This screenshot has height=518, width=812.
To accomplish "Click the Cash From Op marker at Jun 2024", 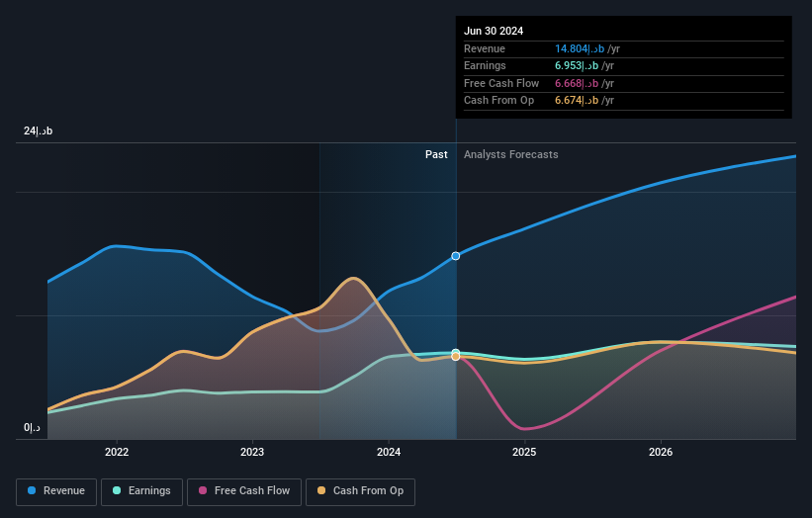I will point(456,357).
